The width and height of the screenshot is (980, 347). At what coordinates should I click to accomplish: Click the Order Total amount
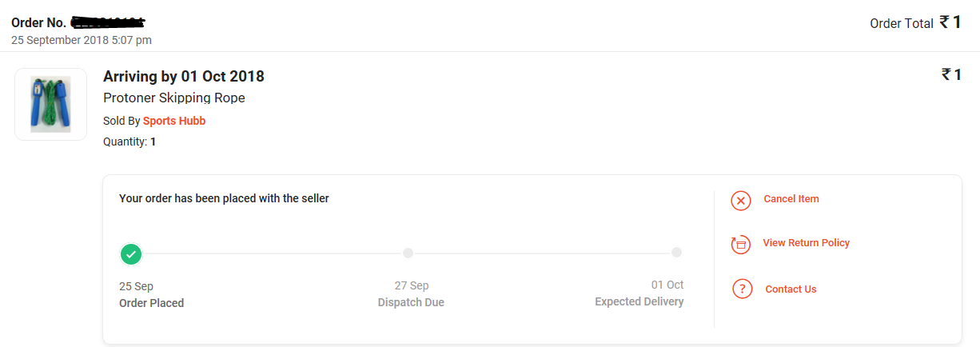(x=950, y=22)
